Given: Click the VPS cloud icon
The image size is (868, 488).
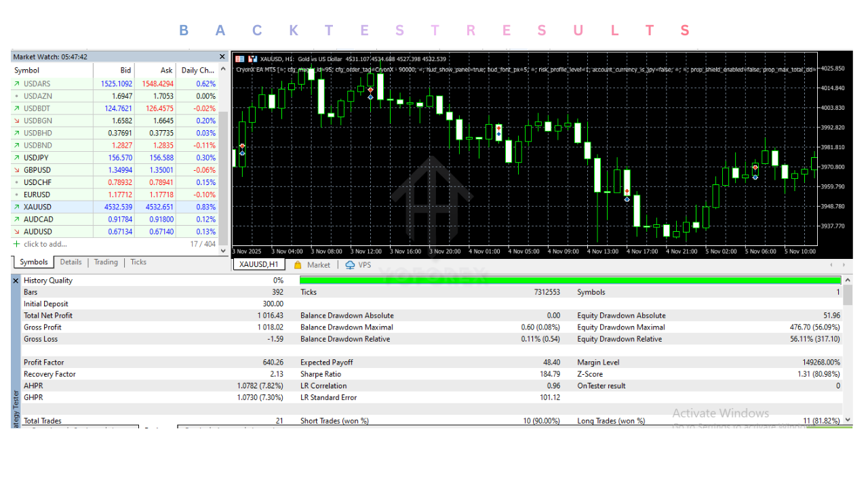Looking at the screenshot, I should (350, 265).
